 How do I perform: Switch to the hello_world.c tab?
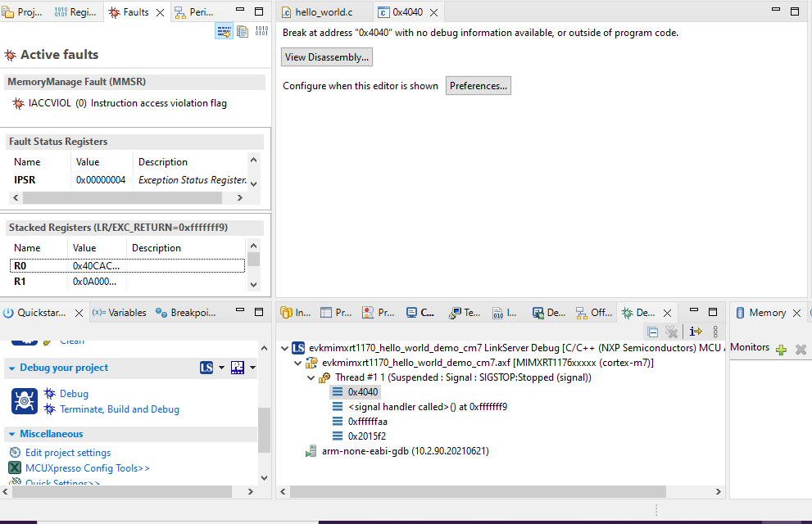click(x=322, y=12)
